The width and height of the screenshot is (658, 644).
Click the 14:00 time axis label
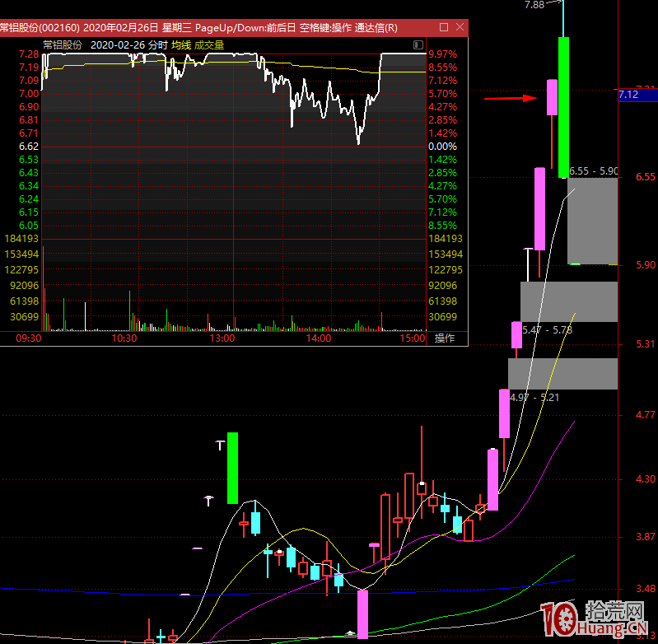[319, 338]
